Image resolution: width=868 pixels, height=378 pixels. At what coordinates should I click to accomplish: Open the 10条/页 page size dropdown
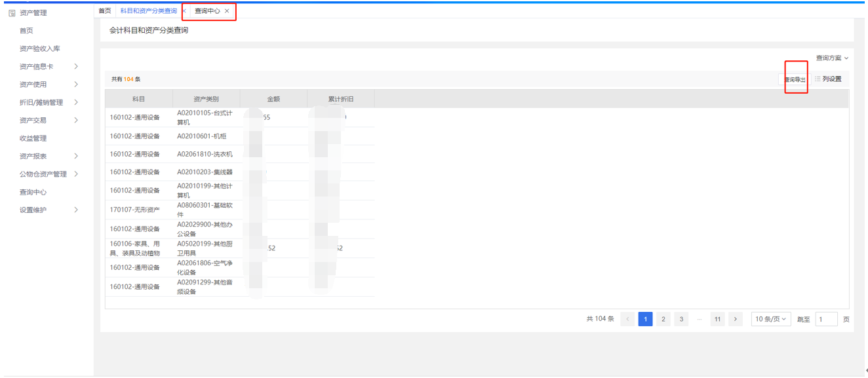[770, 319]
